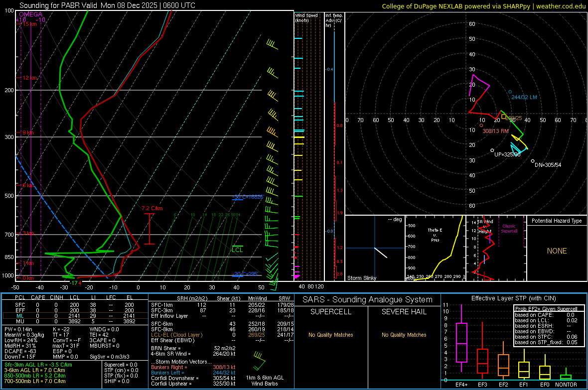The width and height of the screenshot is (588, 390).
Task: Click the Potential Hazard Type heading
Action: [x=557, y=221]
